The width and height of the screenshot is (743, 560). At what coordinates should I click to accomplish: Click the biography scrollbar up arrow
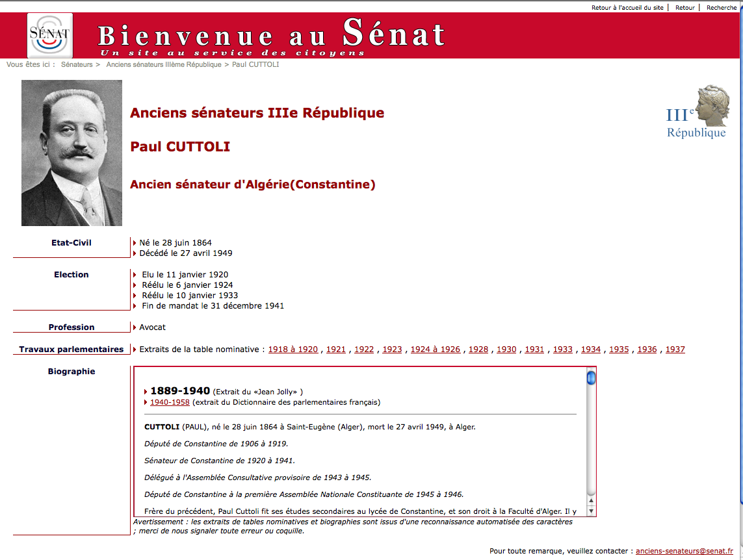tap(591, 500)
